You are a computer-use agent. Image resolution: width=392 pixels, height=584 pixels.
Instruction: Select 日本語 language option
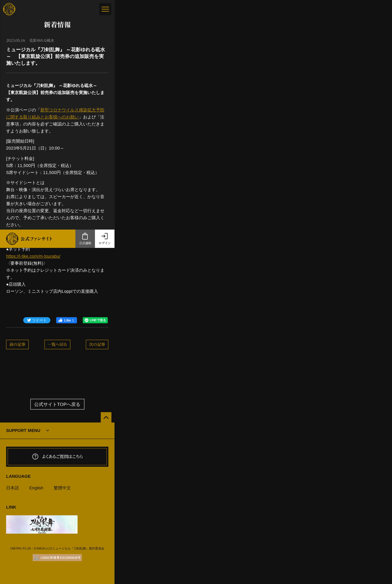coord(13,488)
